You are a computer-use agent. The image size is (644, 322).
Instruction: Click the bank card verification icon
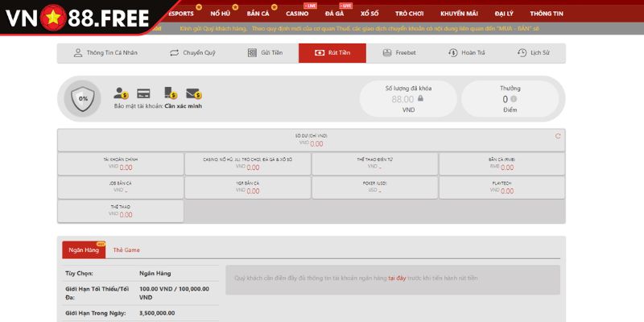click(144, 93)
